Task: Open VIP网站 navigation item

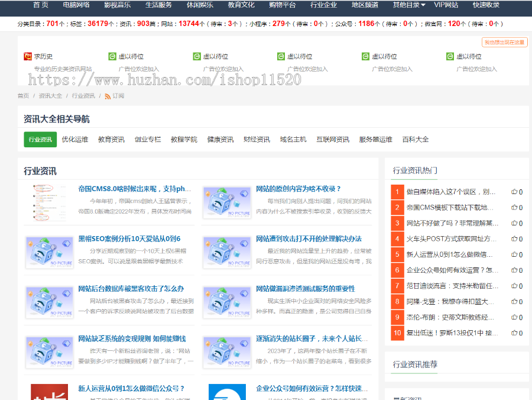Action: [x=446, y=5]
